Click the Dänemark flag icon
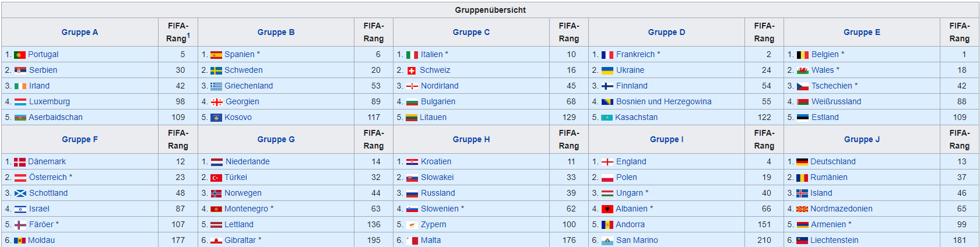This screenshot has width=980, height=247. tap(20, 162)
